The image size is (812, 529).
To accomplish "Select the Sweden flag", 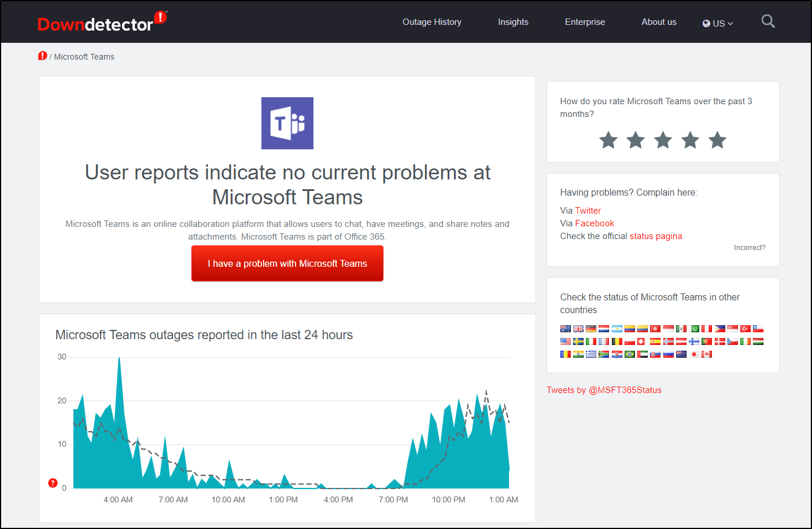I will point(578,341).
